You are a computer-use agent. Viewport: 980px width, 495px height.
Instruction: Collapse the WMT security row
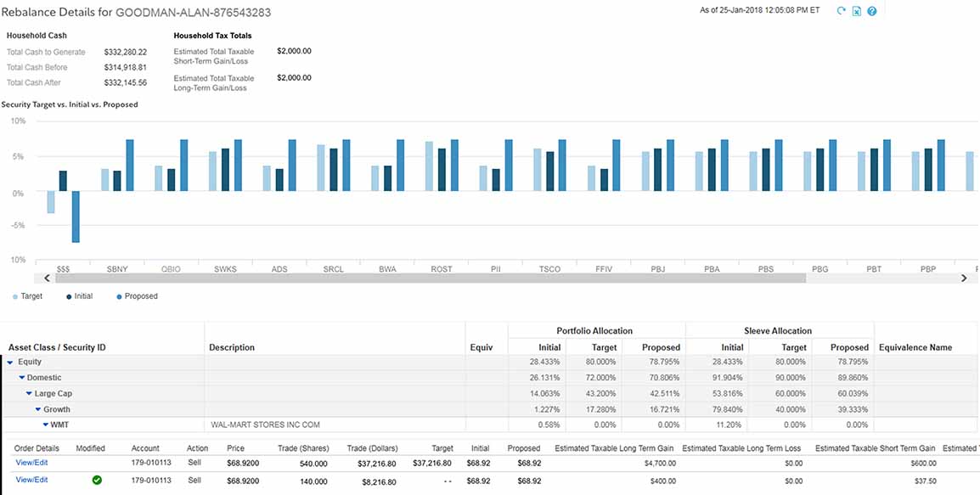pyautogui.click(x=45, y=425)
